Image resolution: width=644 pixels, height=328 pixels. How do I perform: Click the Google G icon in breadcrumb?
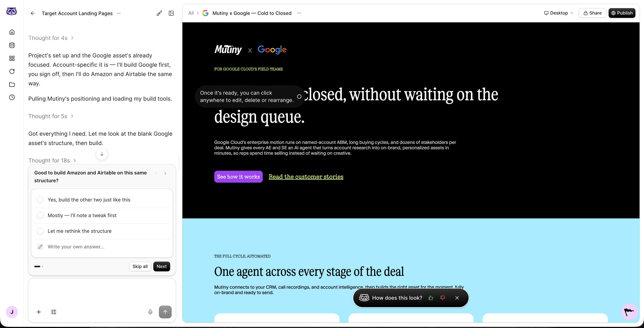(205, 13)
